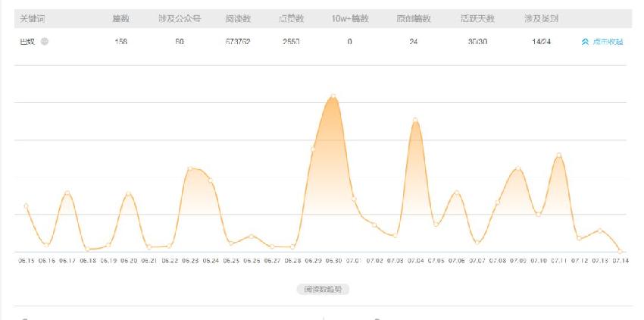
Task: Select the data point on 06.20
Action: [129, 193]
